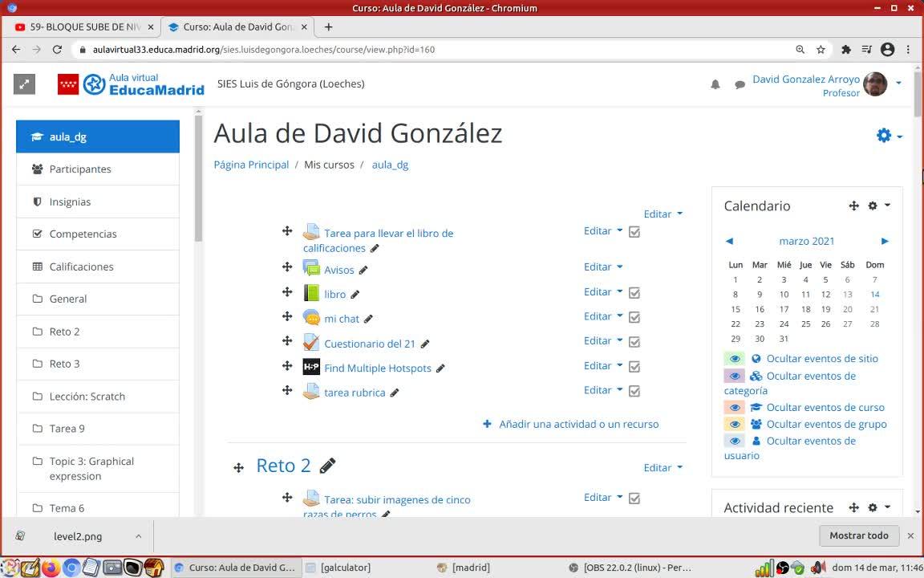
Task: Click the sidebar vertical scrollbar
Action: (x=199, y=177)
